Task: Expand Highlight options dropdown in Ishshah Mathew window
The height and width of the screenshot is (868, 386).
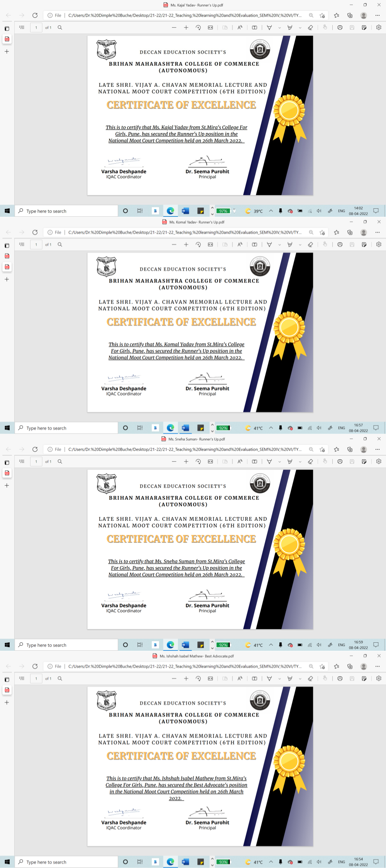Action: point(300,678)
